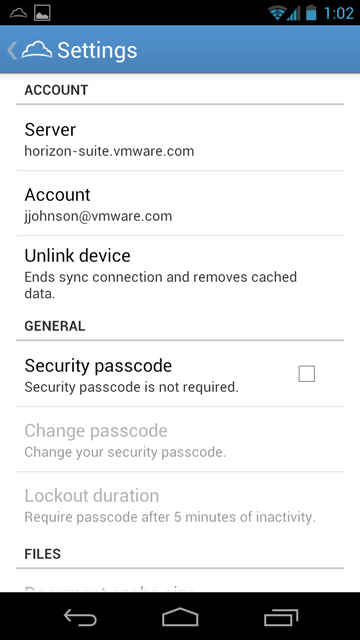Tap the cloud logo in header

pyautogui.click(x=37, y=50)
